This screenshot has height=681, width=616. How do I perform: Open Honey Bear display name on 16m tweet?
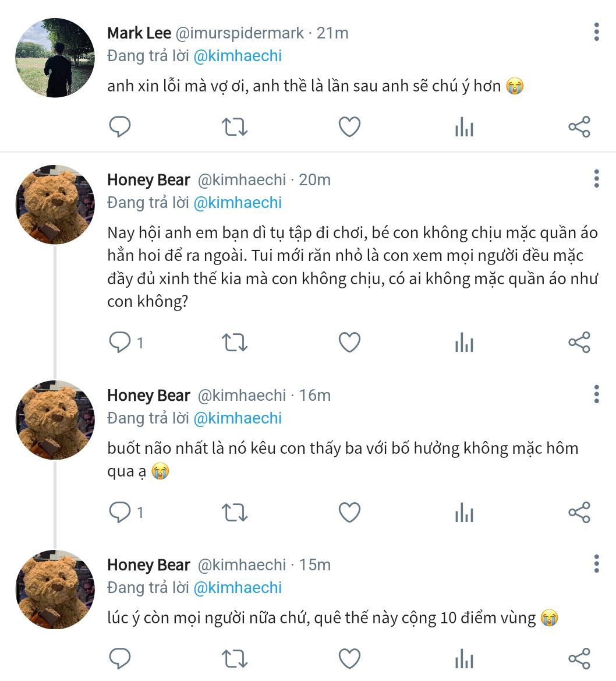(x=148, y=396)
